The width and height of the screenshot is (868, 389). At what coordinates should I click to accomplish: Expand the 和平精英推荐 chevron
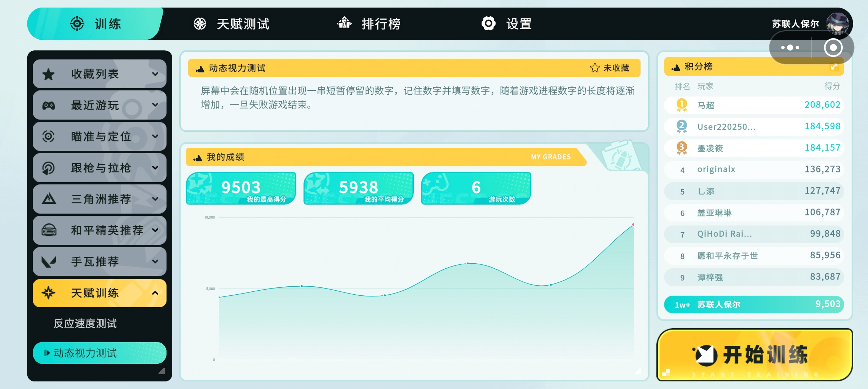coord(155,230)
